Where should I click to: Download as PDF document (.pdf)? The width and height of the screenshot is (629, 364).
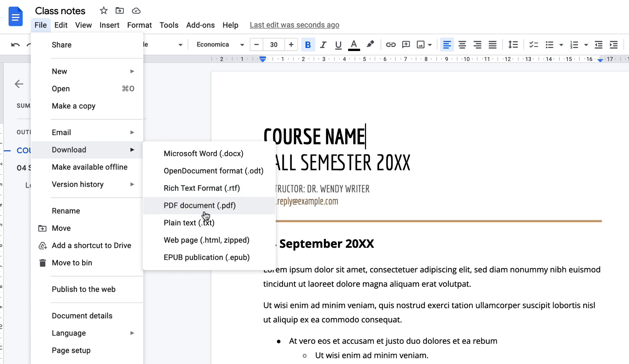(x=209, y=205)
